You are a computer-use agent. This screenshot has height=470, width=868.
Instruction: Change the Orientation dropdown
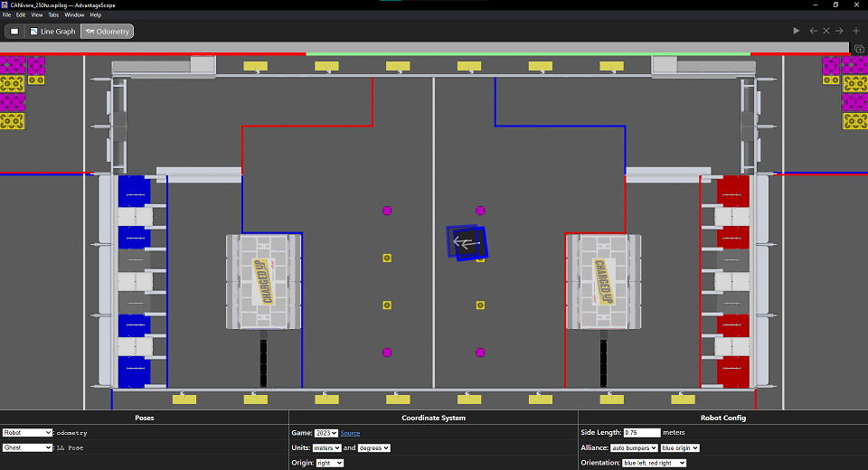pyautogui.click(x=654, y=463)
